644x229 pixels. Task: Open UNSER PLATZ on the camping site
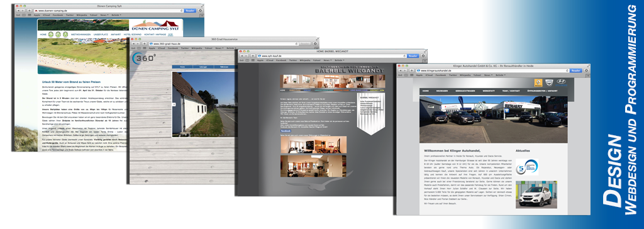[101, 35]
